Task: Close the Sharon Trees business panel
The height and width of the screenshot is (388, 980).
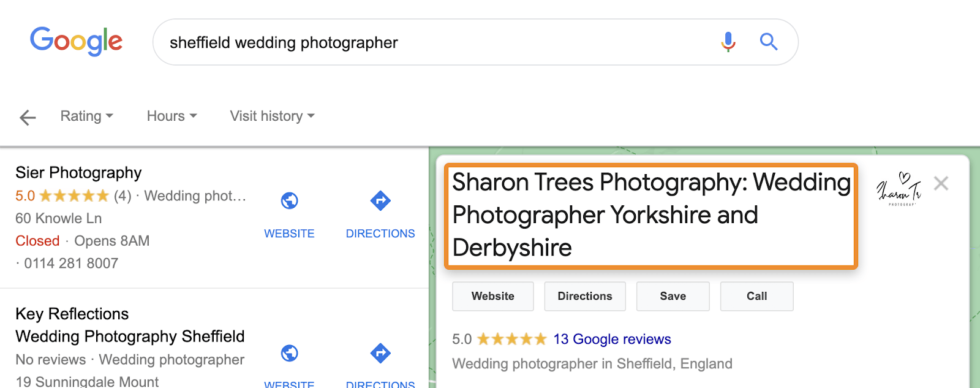Action: coord(941,183)
